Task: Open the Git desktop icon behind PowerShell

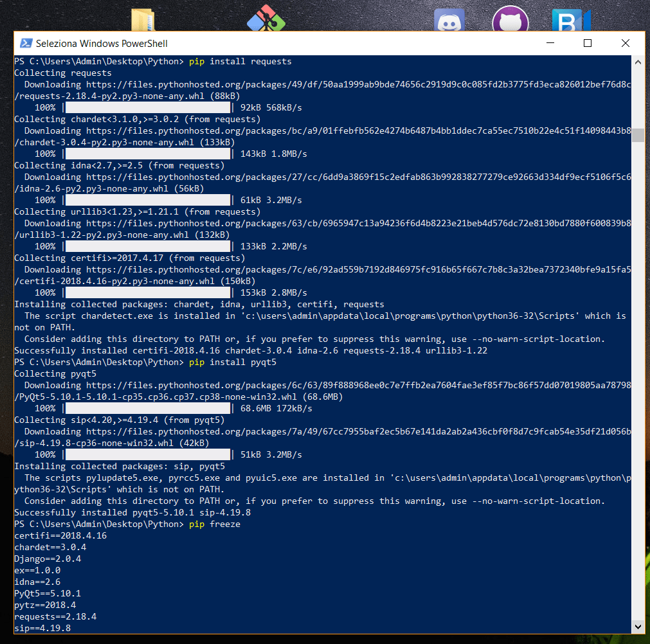Action: [x=266, y=18]
